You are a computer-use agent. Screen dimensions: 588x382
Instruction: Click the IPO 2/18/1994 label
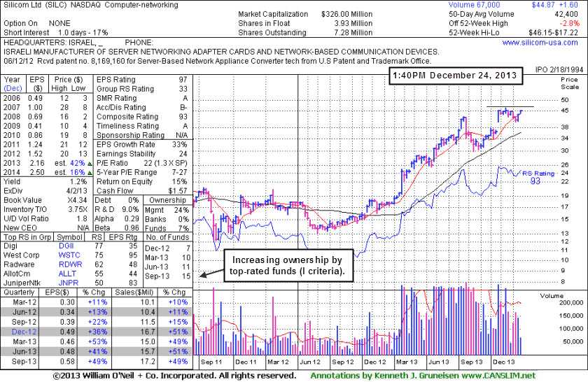click(x=559, y=69)
